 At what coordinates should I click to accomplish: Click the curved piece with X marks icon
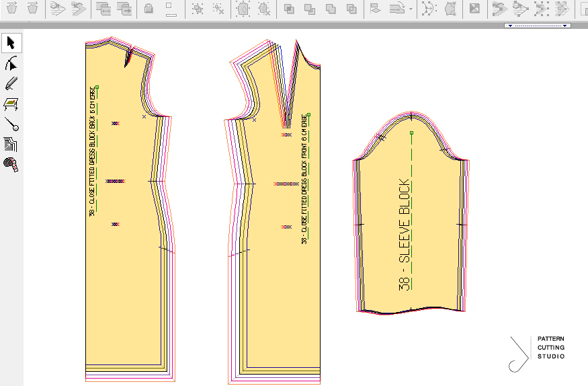pyautogui.click(x=450, y=8)
